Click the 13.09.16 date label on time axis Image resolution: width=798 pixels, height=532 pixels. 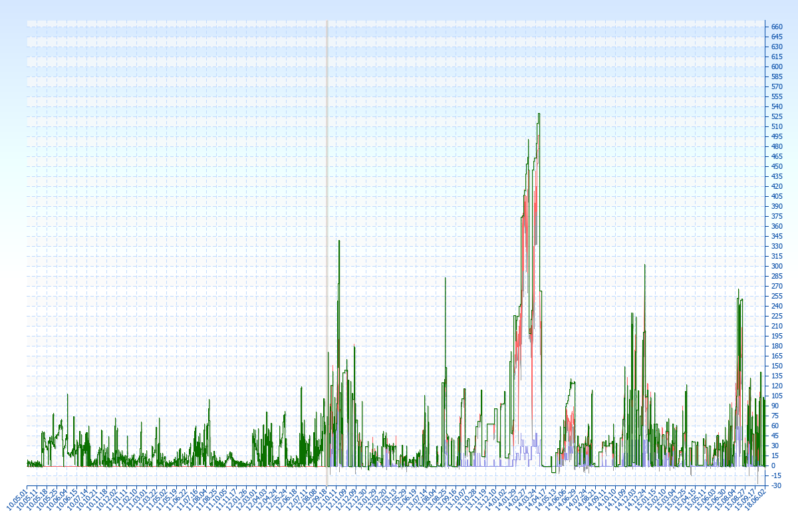tap(446, 500)
